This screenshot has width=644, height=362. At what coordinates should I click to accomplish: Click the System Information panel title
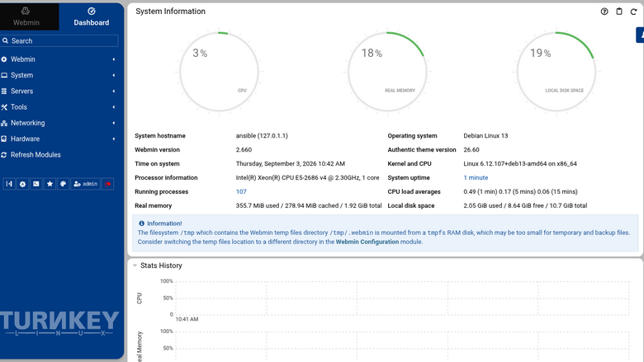[170, 12]
